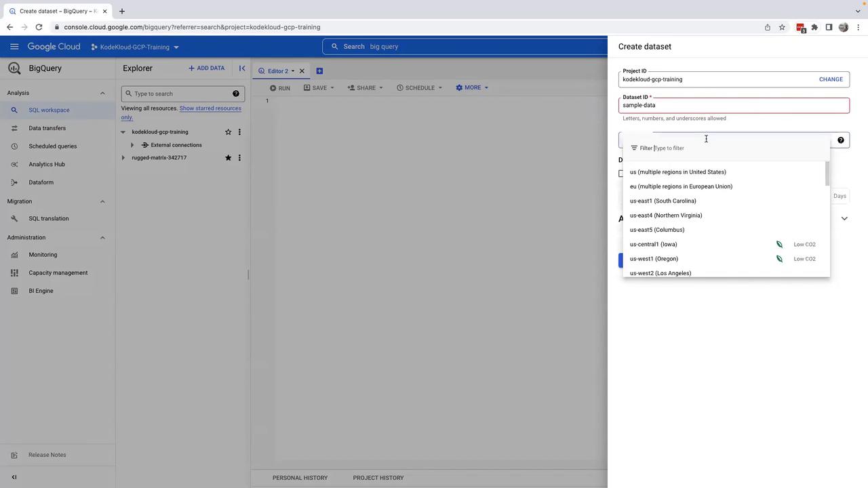The width and height of the screenshot is (868, 488).
Task: Close the Editor 2 tab
Action: click(302, 71)
